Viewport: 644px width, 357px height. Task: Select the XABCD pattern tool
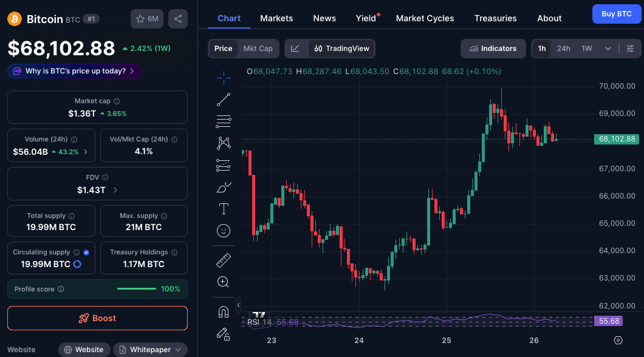[224, 143]
